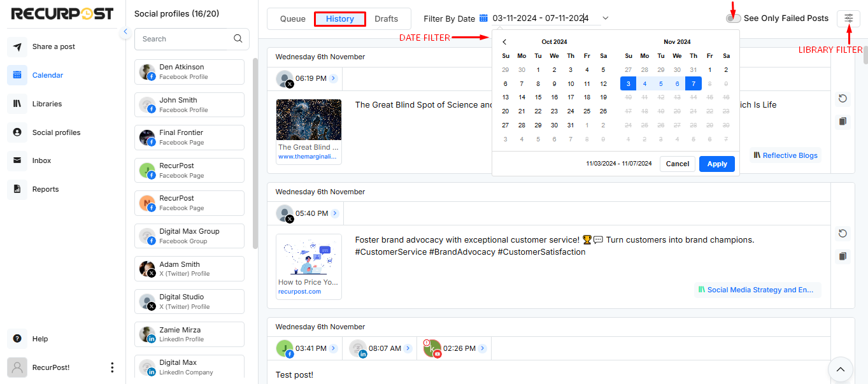Select Digital Max Group Facebook Group
This screenshot has width=868, height=384.
(x=190, y=236)
